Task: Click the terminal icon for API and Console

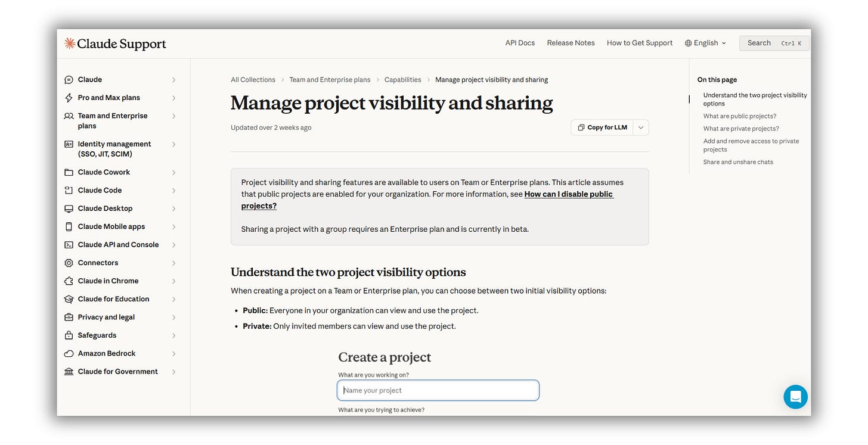Action: pos(69,245)
